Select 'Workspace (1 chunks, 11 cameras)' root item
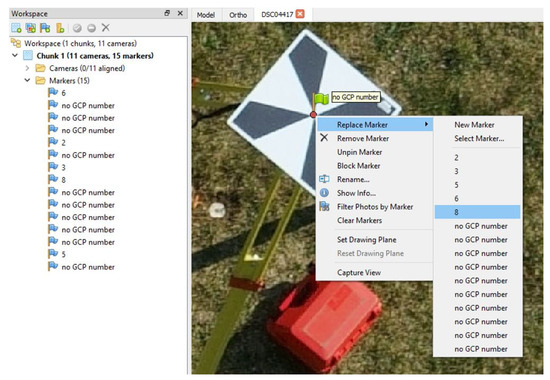 (x=80, y=44)
